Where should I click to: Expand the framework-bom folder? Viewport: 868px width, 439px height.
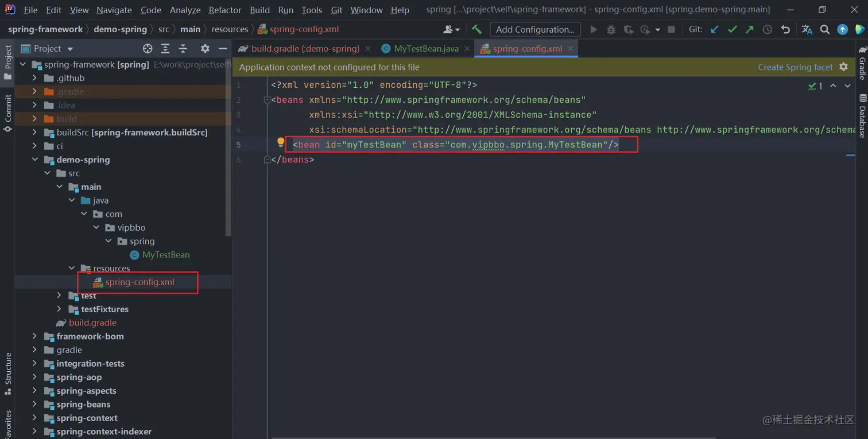34,336
